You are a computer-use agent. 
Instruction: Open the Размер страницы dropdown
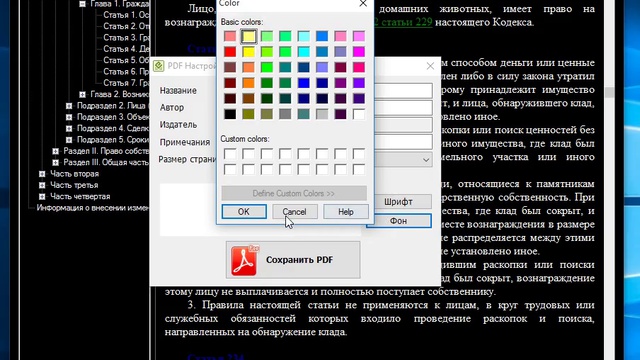click(x=426, y=160)
